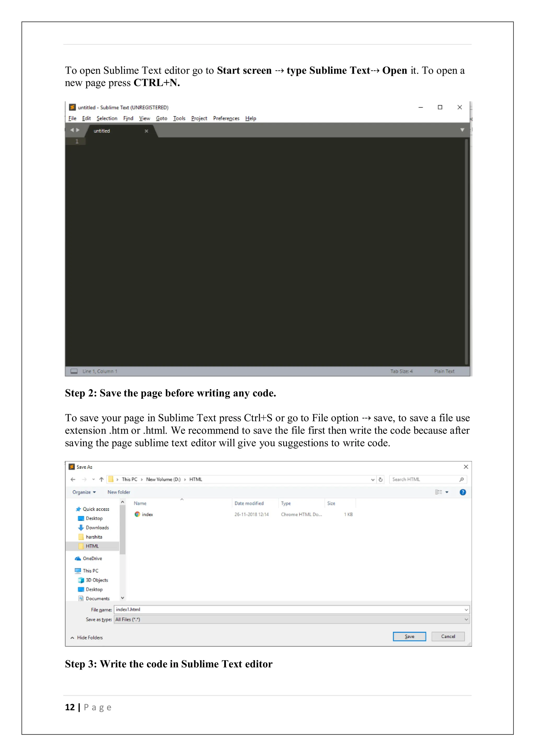
Task: Go up one folder level
Action: pos(101,479)
